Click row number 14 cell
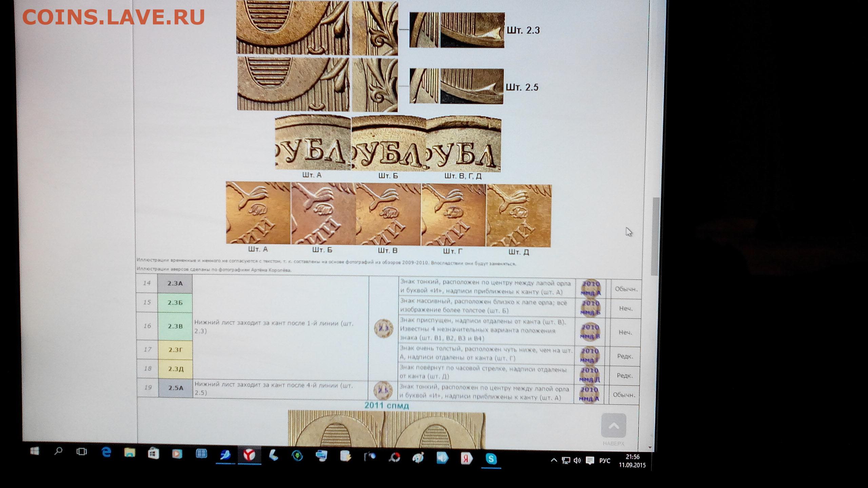The image size is (868, 488). point(147,283)
